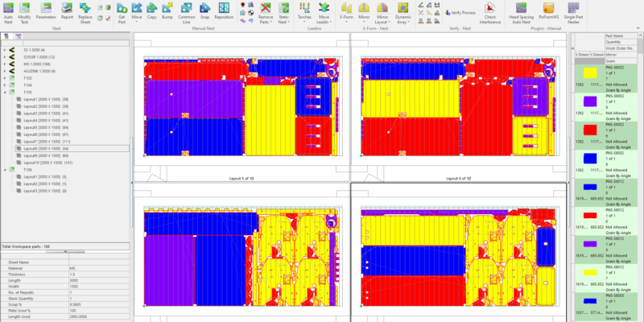
Task: Click the Auto Nest icon
Action: (8, 10)
